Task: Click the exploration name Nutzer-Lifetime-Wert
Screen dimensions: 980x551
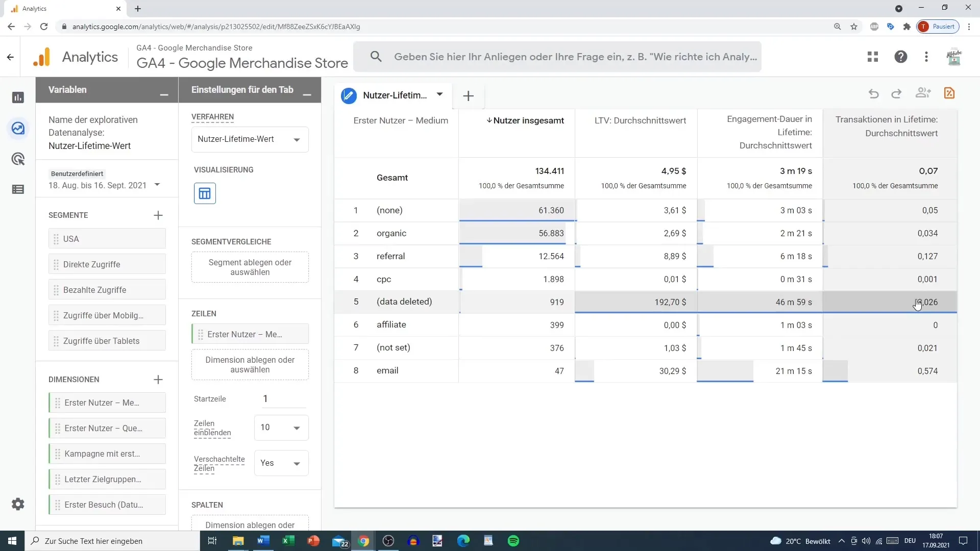Action: click(x=89, y=146)
